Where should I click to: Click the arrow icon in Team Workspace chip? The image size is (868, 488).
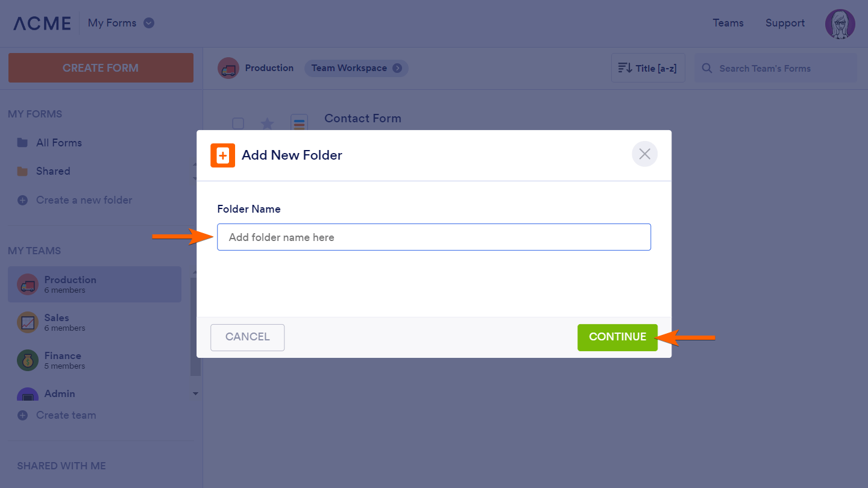click(x=397, y=68)
